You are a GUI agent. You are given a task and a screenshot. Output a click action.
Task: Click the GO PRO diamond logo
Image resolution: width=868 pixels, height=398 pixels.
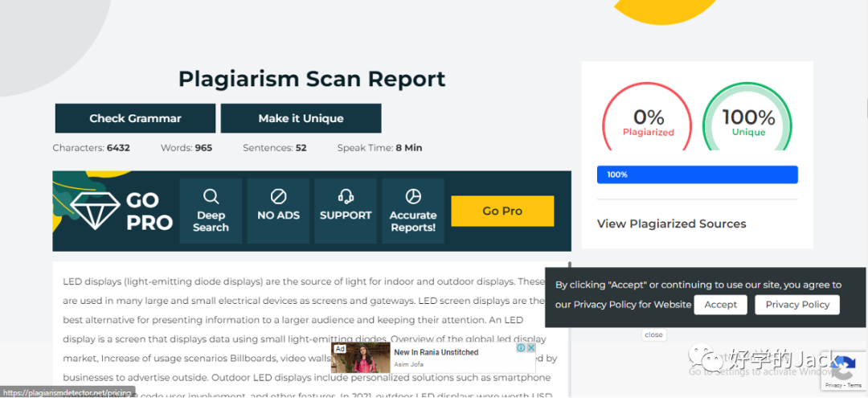pyautogui.click(x=121, y=211)
